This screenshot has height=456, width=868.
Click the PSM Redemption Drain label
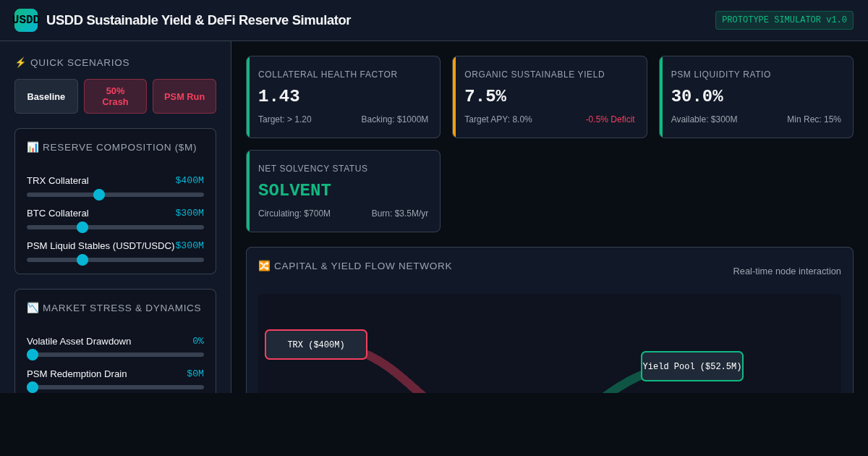(x=77, y=373)
